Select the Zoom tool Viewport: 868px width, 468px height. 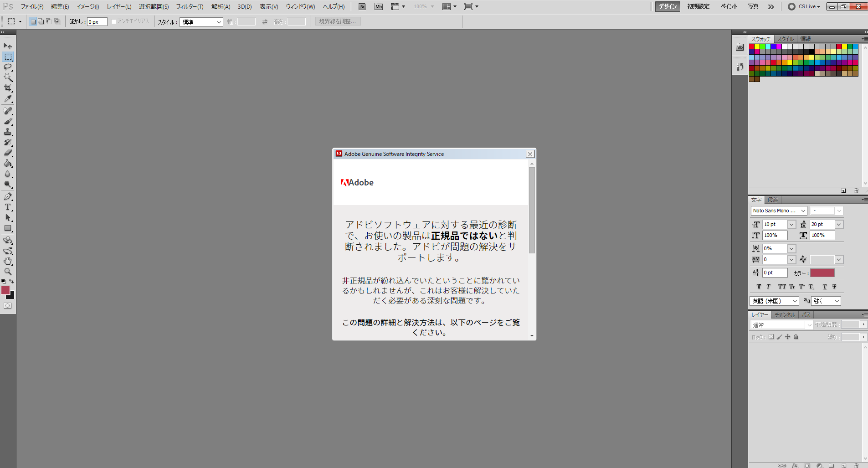8,272
